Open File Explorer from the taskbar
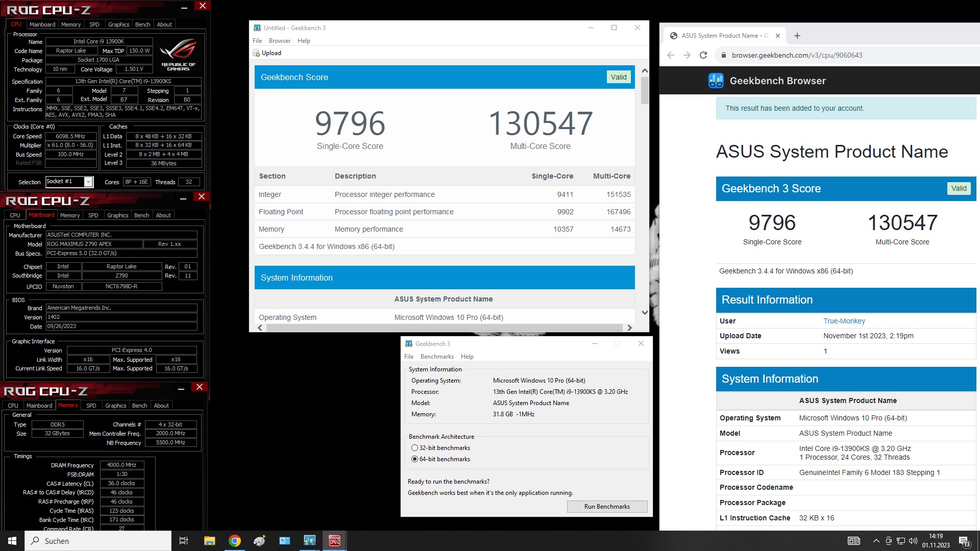 [209, 541]
